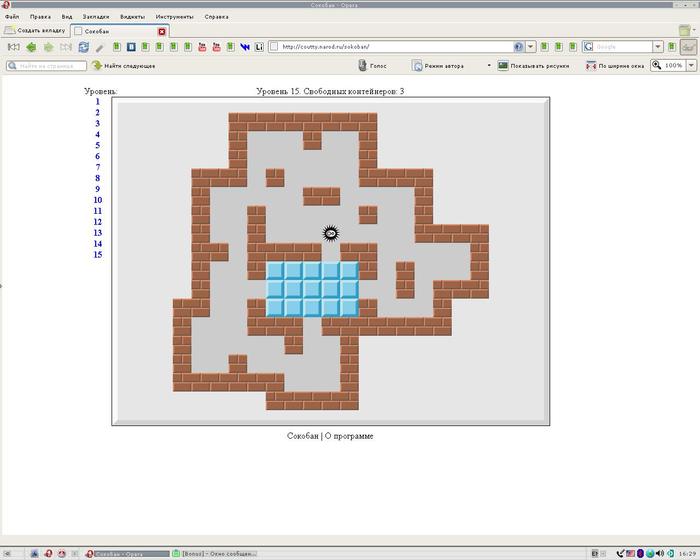The width and height of the screenshot is (700, 560).
Task: Go forward with the green right arrow
Action: click(x=48, y=47)
